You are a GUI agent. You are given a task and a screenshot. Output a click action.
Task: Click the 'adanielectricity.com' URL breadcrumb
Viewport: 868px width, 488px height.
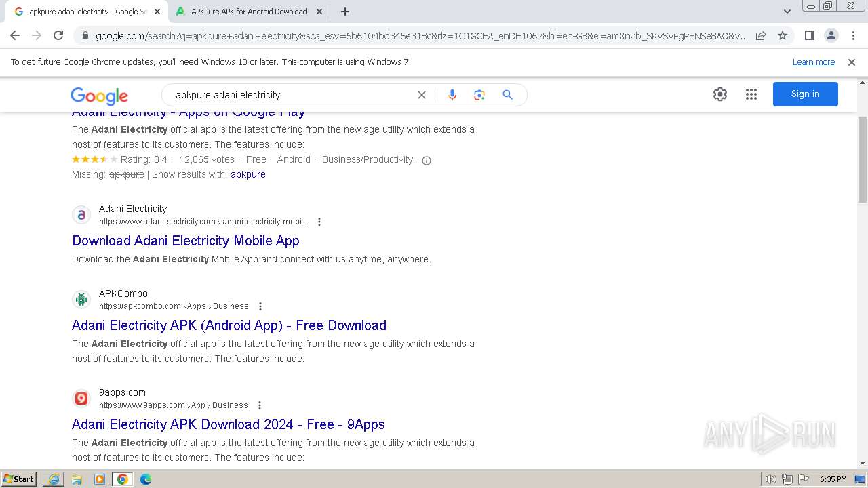pyautogui.click(x=203, y=222)
